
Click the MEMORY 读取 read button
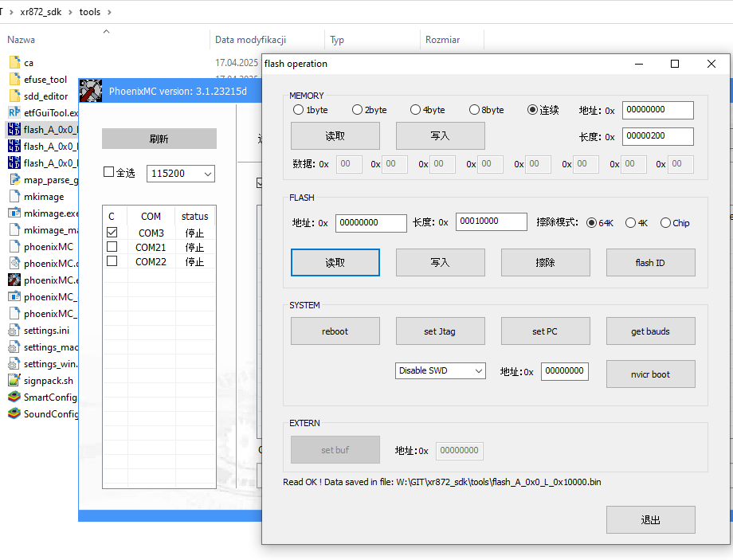click(x=335, y=136)
